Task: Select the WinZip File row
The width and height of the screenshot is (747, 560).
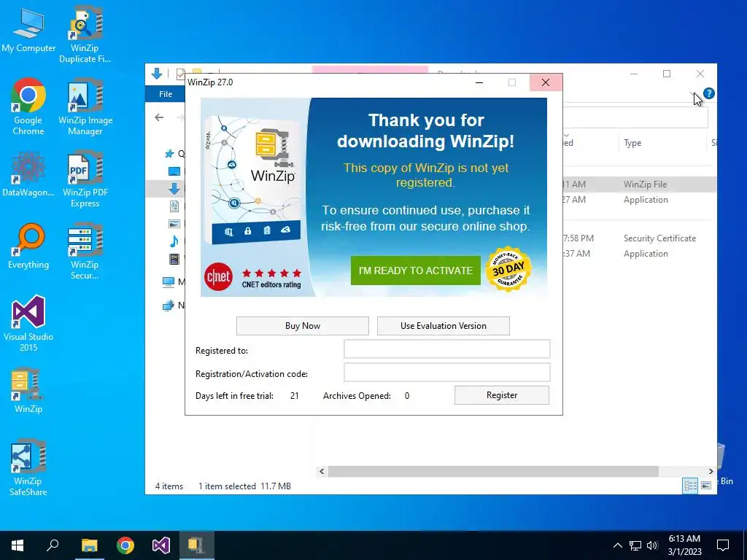Action: [639, 184]
